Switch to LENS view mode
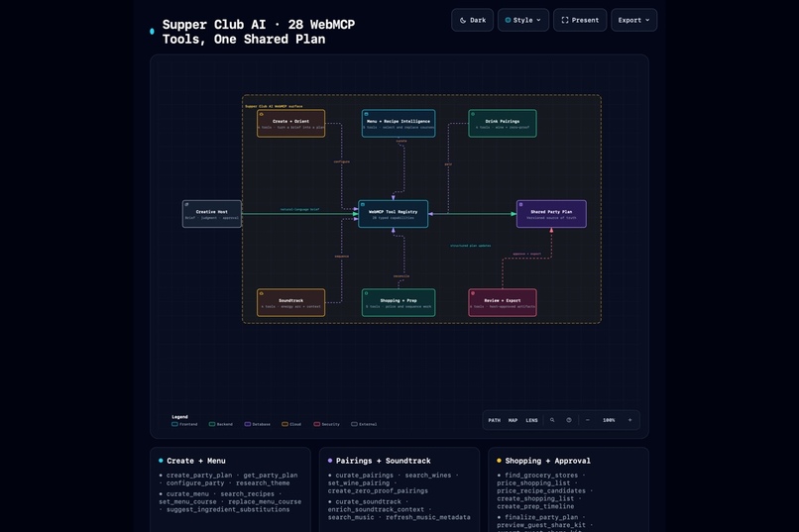 tap(531, 420)
